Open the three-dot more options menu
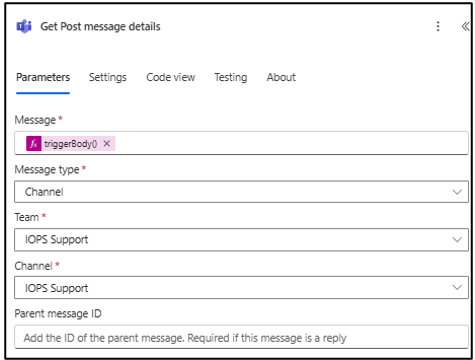The height and width of the screenshot is (360, 475). 438,26
